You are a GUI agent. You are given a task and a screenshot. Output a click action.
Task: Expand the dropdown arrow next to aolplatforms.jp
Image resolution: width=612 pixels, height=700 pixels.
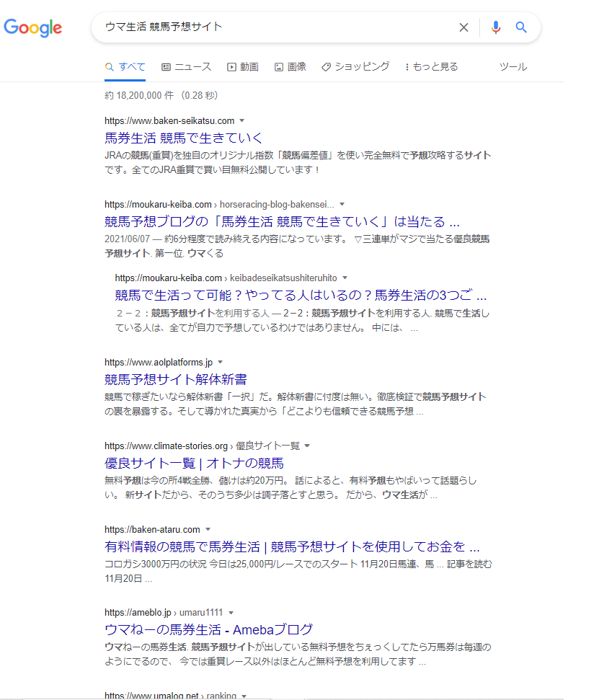pyautogui.click(x=220, y=362)
